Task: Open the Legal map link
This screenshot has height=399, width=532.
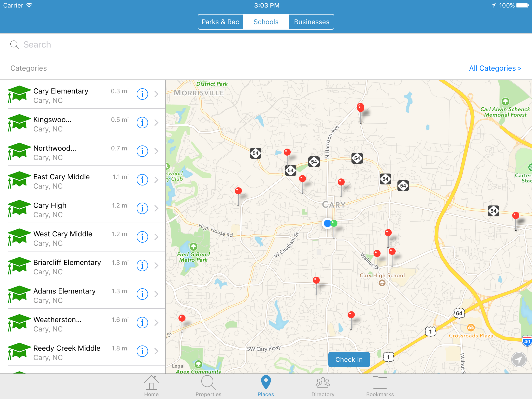Action: (x=178, y=366)
